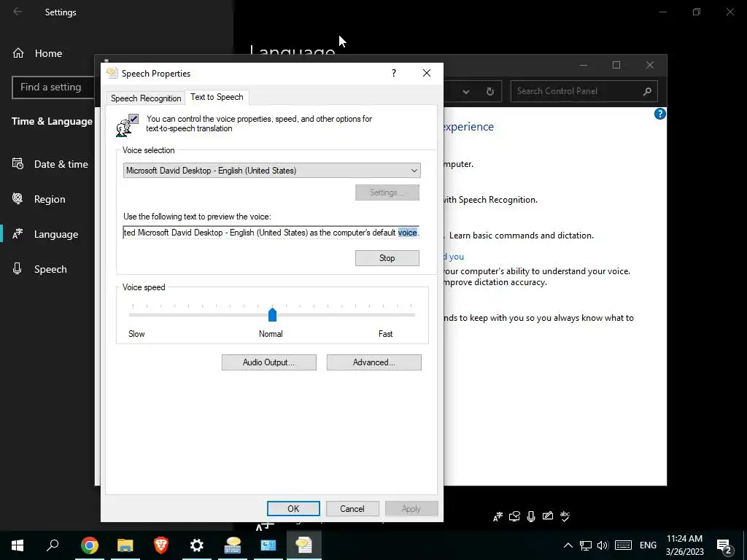Stop the voice preview playback

pos(387,258)
